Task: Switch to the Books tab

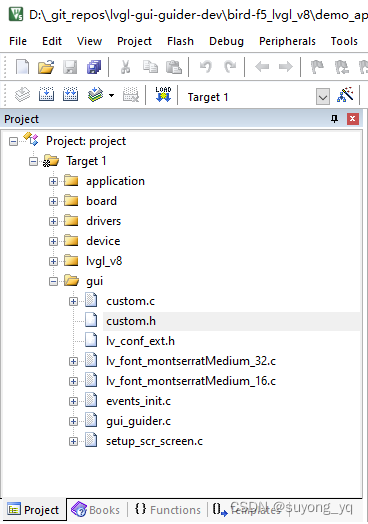Action: [x=96, y=510]
